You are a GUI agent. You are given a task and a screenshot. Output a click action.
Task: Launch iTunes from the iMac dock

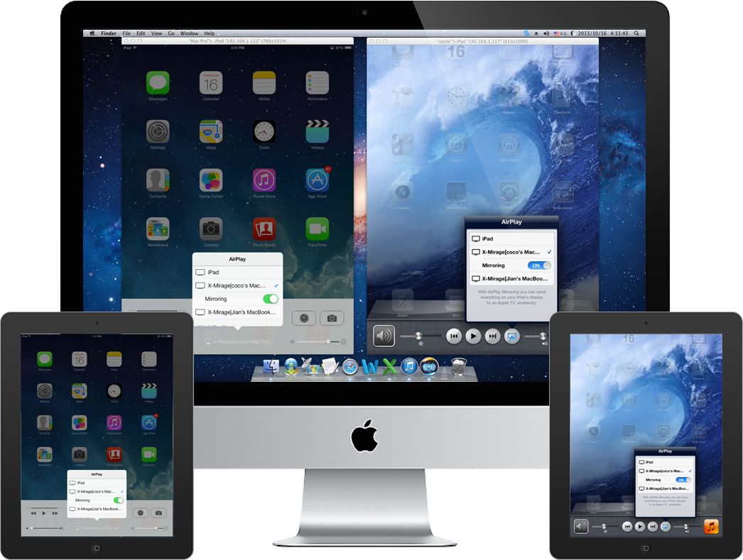click(409, 367)
